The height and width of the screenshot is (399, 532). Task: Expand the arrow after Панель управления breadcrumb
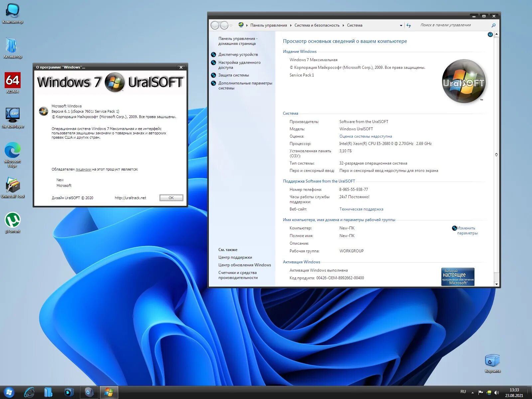click(x=291, y=25)
